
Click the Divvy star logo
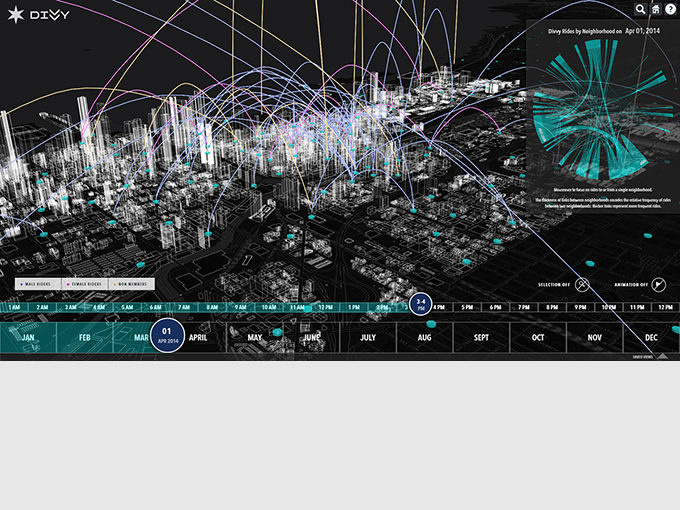[16, 15]
